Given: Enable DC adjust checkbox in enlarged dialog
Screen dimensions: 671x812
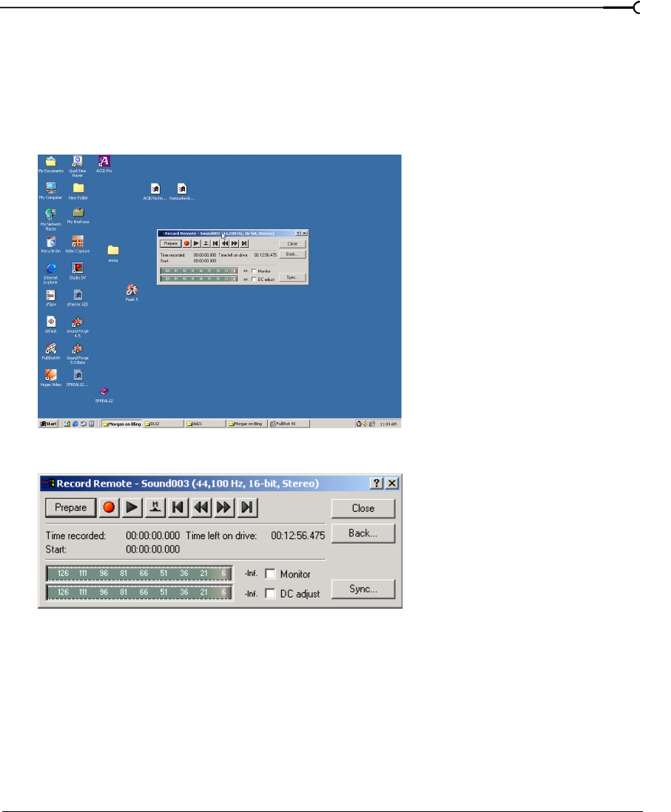Looking at the screenshot, I should coord(270,593).
